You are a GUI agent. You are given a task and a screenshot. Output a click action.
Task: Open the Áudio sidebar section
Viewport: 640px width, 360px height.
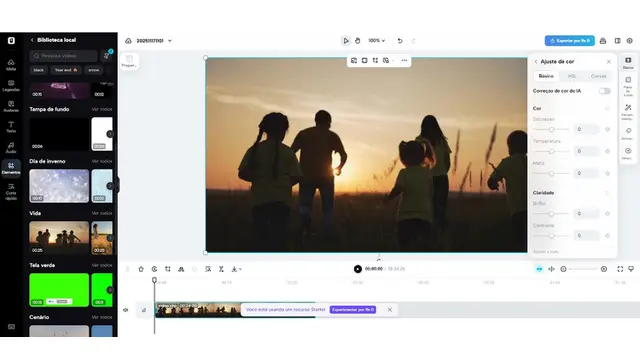tap(11, 148)
